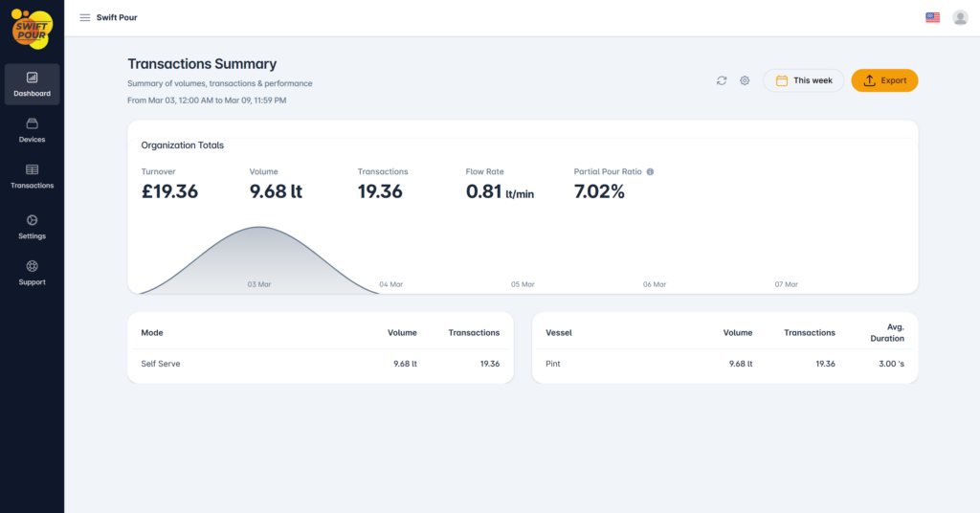This screenshot has width=980, height=513.
Task: Go to Devices in sidebar
Action: pos(32,130)
